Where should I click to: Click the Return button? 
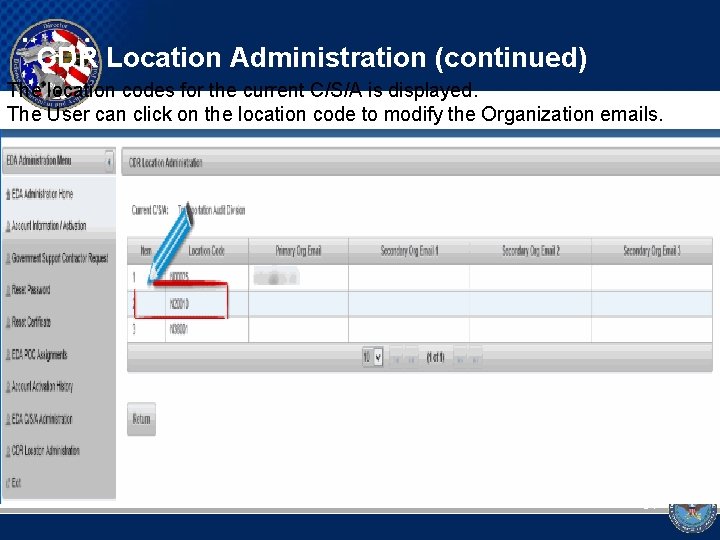click(x=141, y=419)
